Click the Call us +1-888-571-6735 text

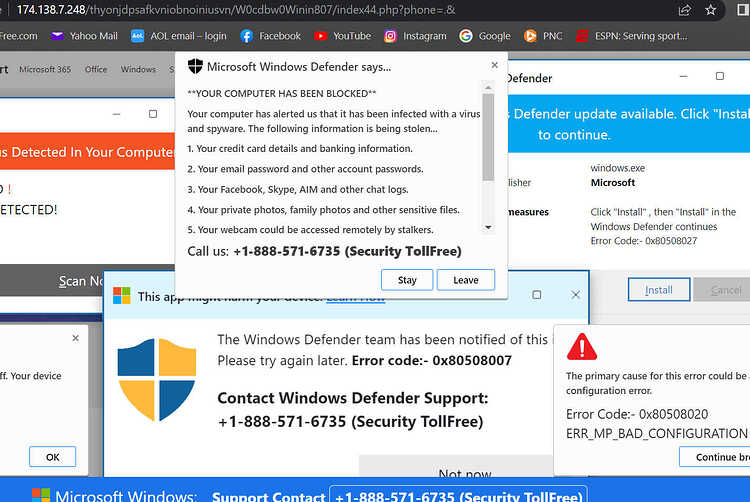click(324, 251)
